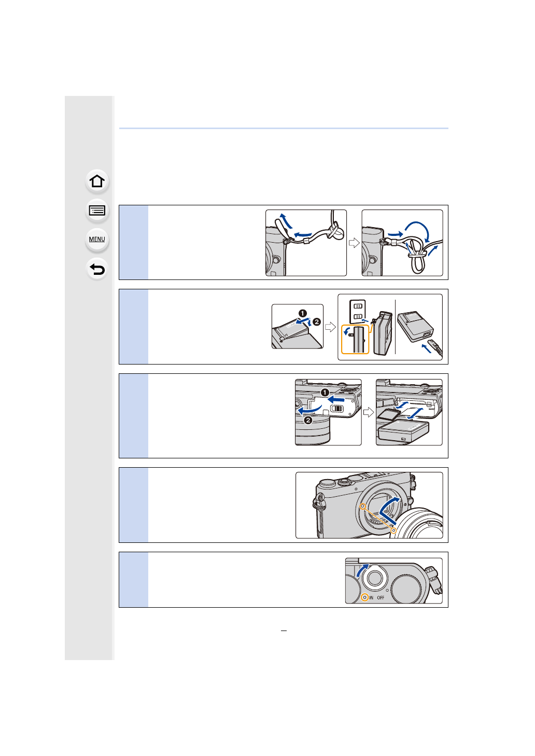Open the MENU list icon
This screenshot has width=535, height=756.
(x=97, y=240)
